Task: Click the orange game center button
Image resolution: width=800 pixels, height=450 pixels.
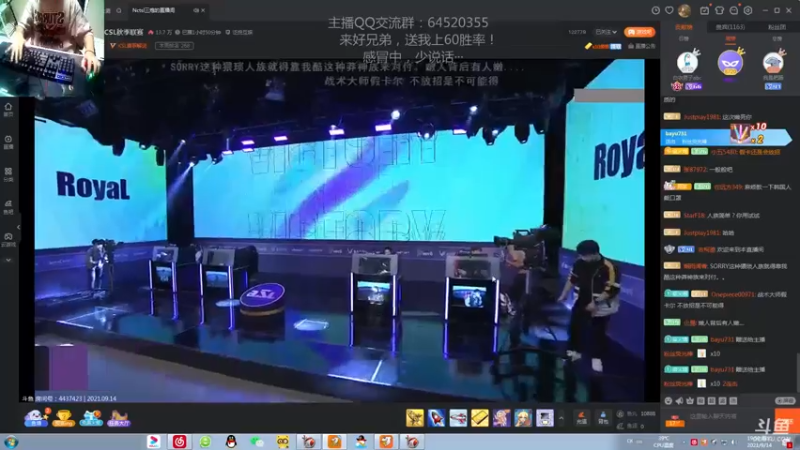Action: pyautogui.click(x=639, y=32)
